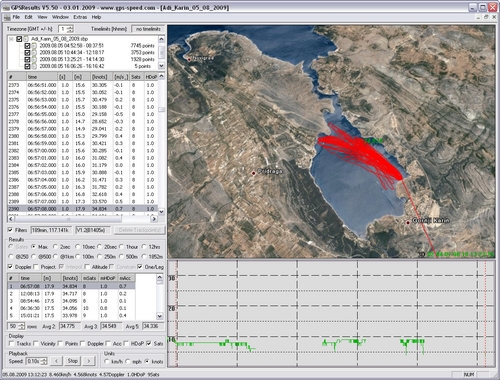
Task: Step playback backward with left arrow button
Action: 57,361
